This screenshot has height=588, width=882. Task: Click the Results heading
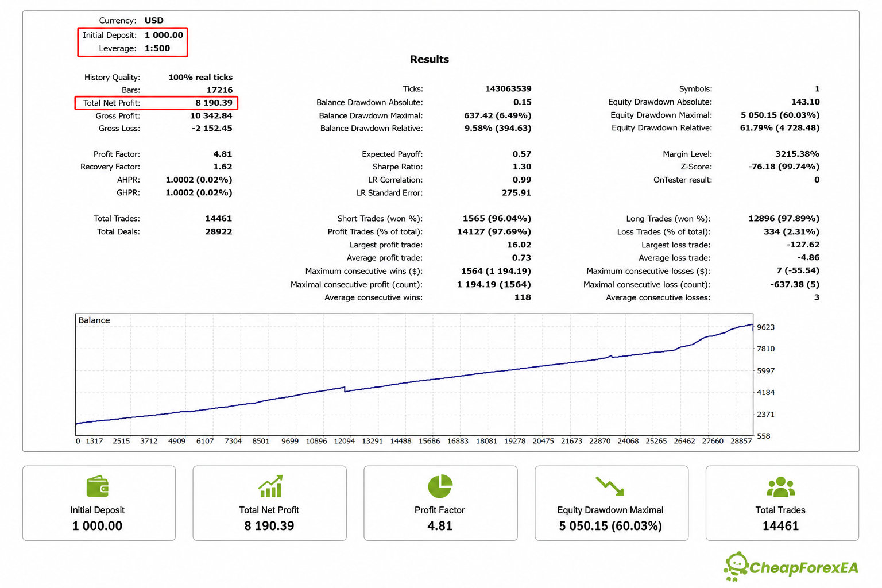coord(430,59)
